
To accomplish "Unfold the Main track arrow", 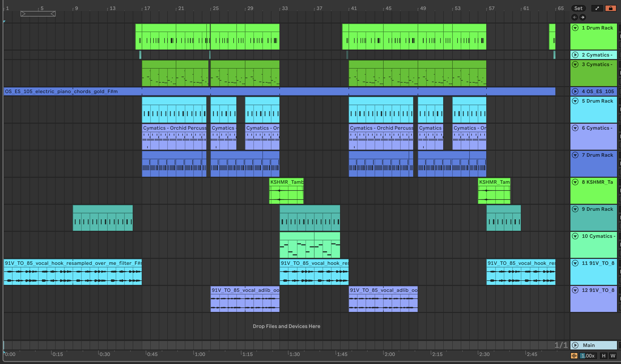I will click(575, 345).
